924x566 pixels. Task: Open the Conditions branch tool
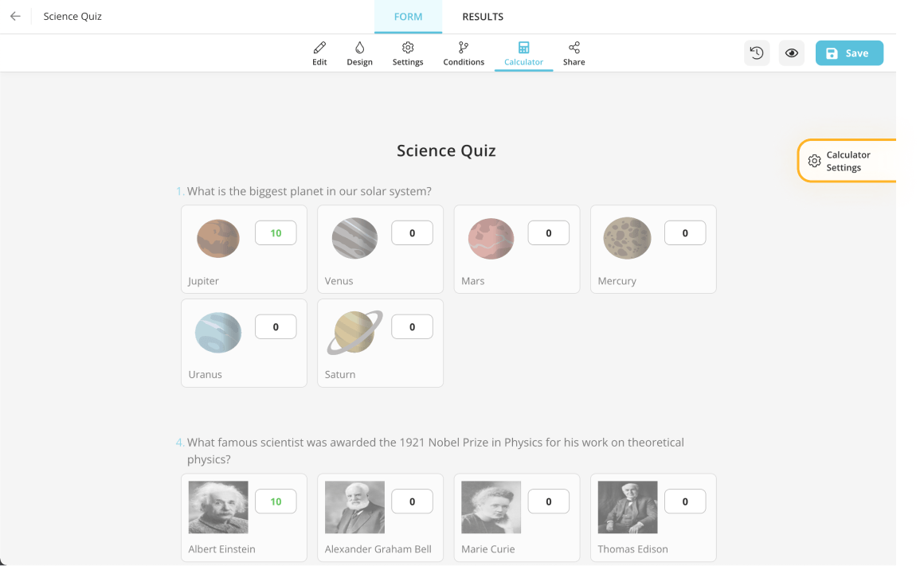tap(464, 53)
